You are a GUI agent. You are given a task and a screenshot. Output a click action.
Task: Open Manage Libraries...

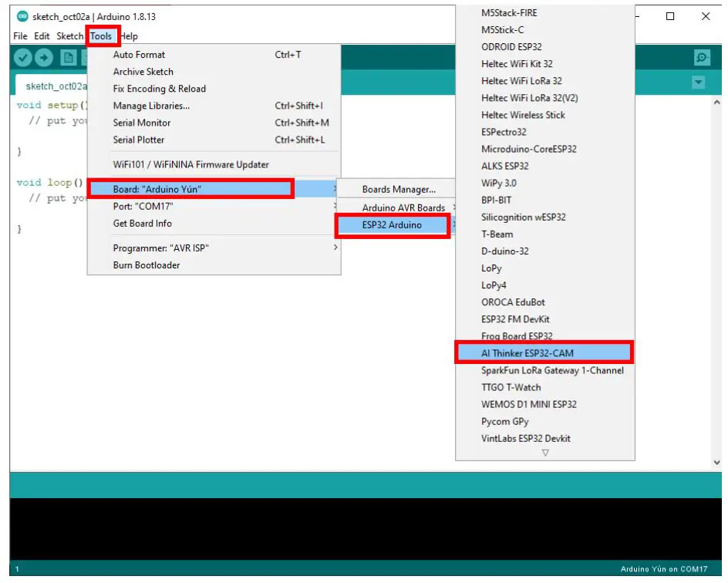(214, 106)
